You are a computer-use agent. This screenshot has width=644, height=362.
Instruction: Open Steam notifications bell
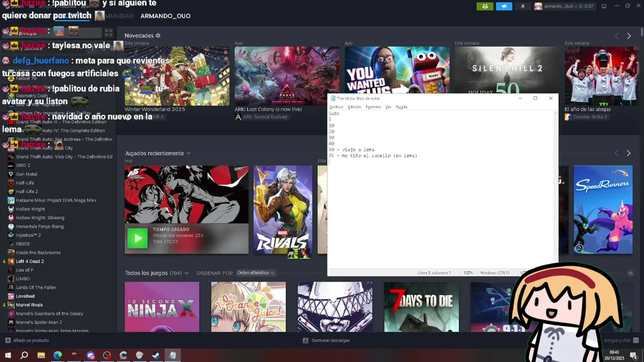click(523, 6)
